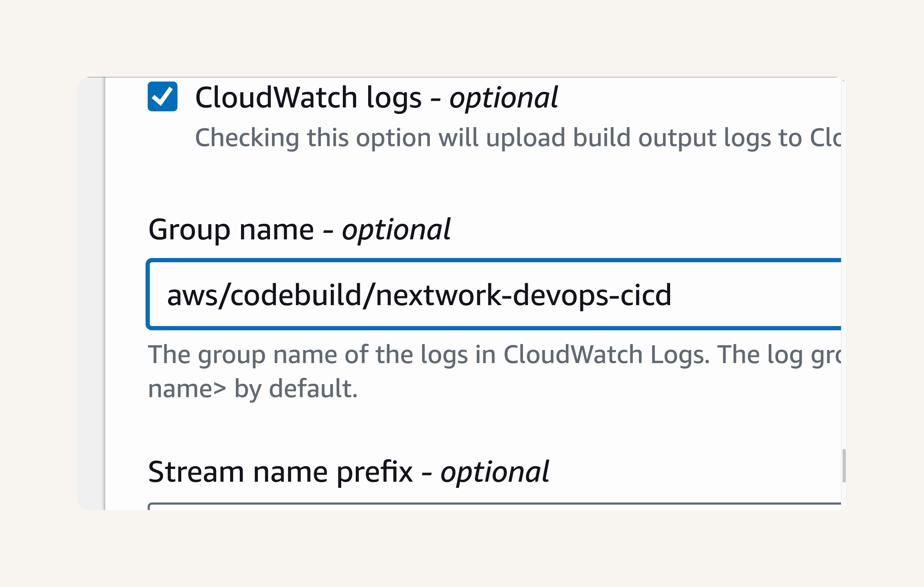The height and width of the screenshot is (587, 924).
Task: Click into the Stream name prefix field
Action: (494, 506)
